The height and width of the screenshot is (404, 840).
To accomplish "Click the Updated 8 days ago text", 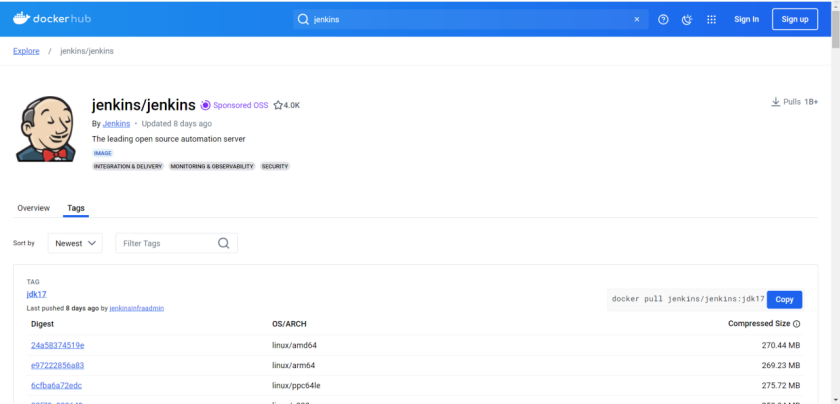I will pos(177,123).
